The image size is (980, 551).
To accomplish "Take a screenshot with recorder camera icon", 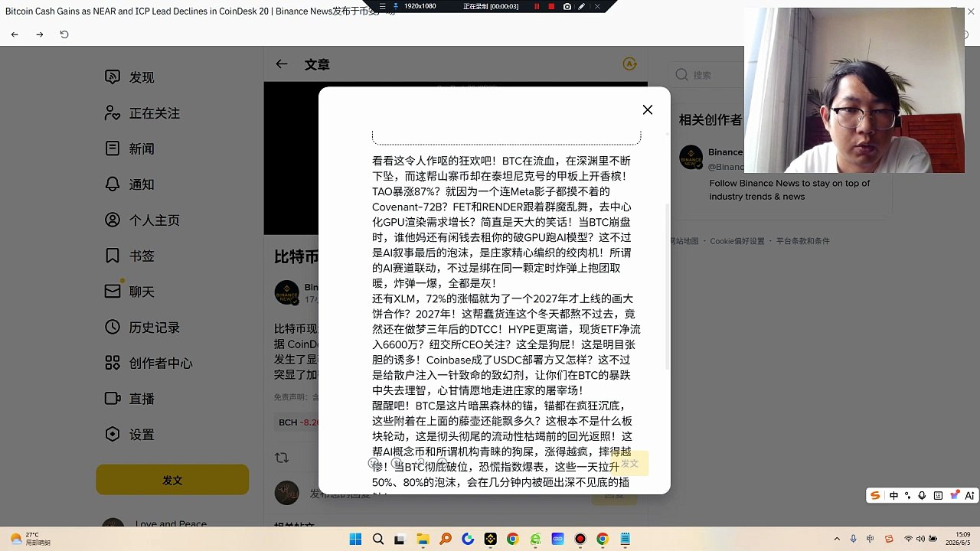I will 567,6.
